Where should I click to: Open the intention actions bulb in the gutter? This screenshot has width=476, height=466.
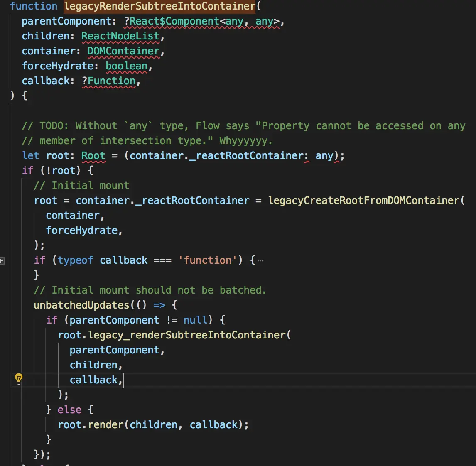(18, 378)
